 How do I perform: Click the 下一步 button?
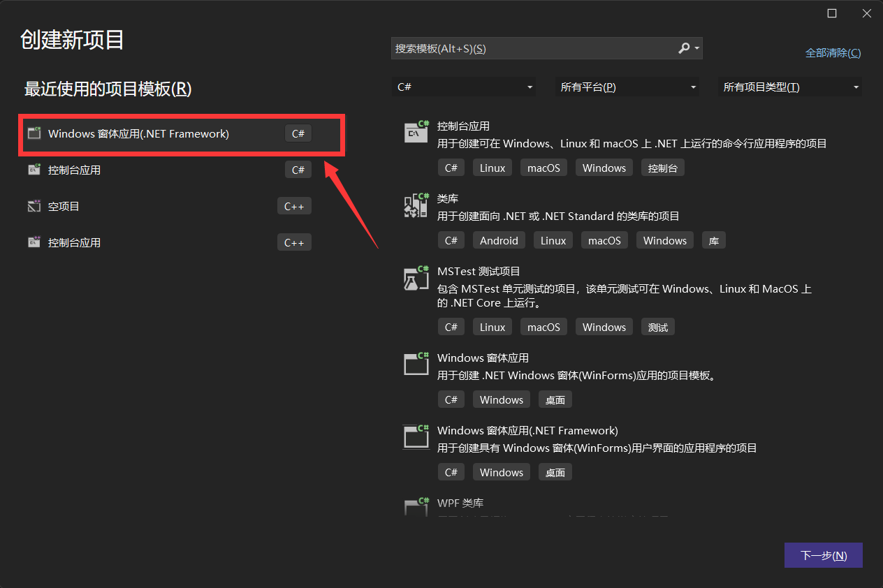pos(824,555)
